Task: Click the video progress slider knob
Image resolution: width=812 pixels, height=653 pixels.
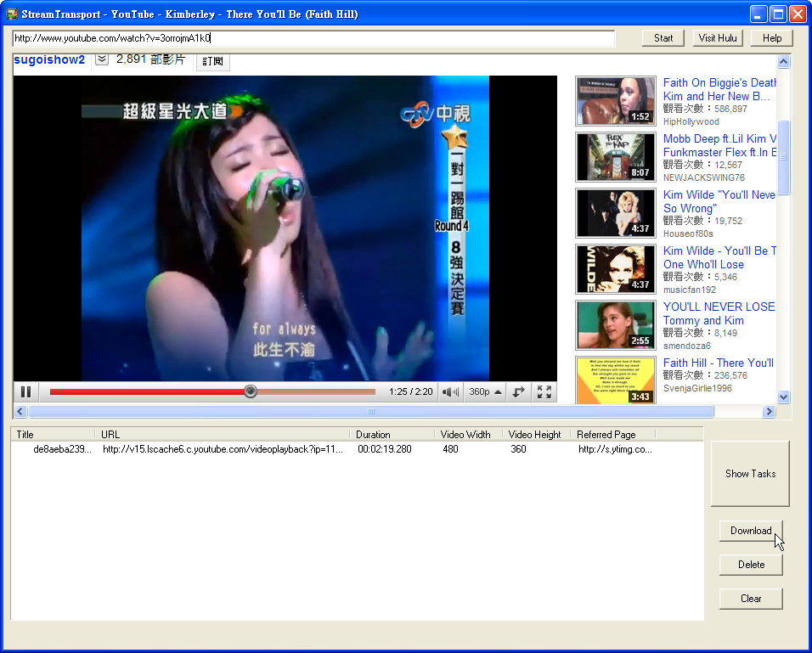Action: [x=251, y=391]
